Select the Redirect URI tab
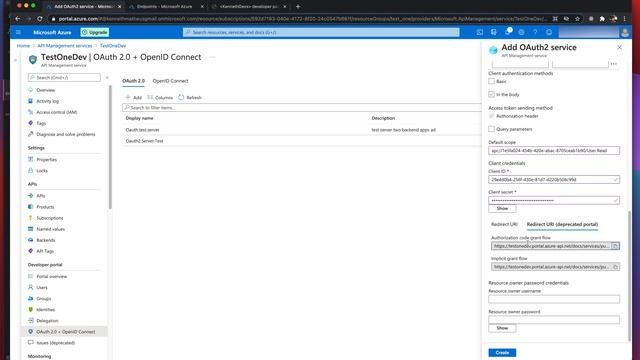The width and height of the screenshot is (640, 360). (x=504, y=224)
